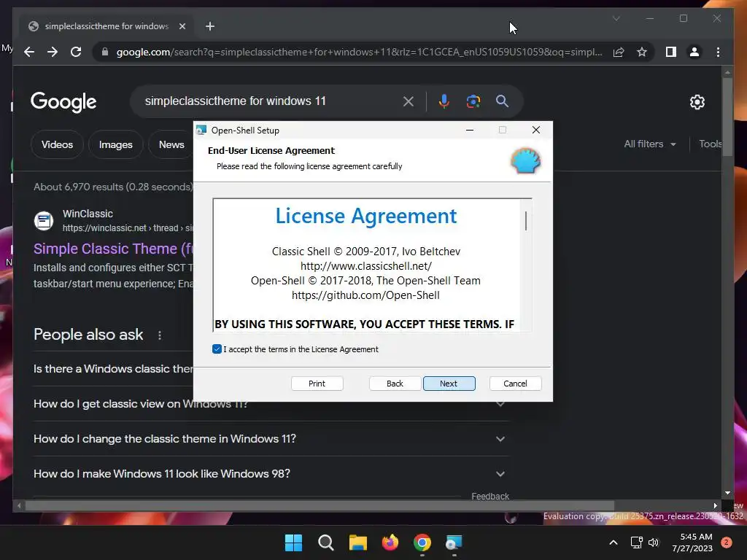The height and width of the screenshot is (560, 747).
Task: Click Chrome horizontal scrollbar thumb
Action: point(320,506)
